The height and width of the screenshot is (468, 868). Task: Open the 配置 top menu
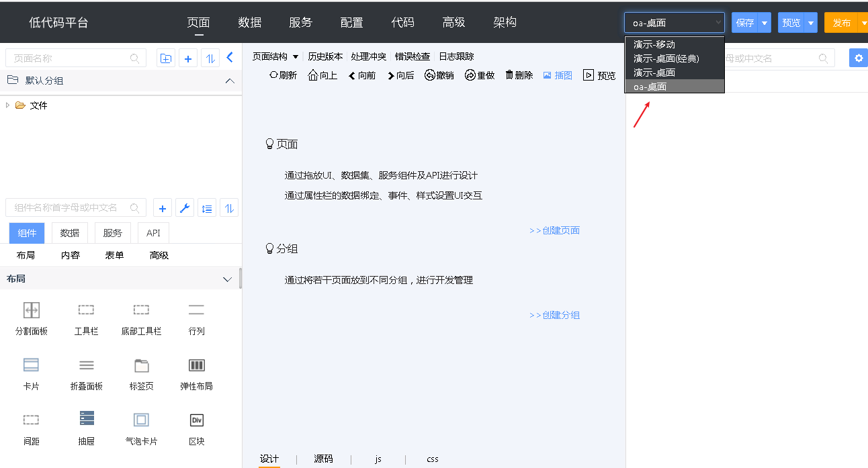click(351, 22)
